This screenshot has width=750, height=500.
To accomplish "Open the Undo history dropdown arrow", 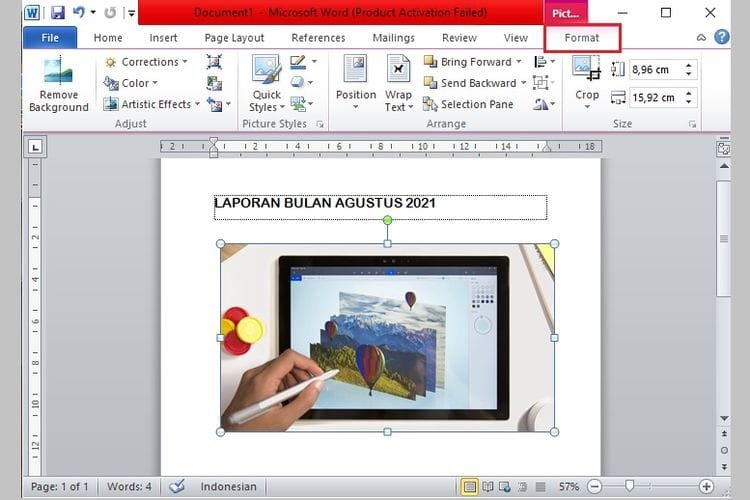I will (93, 12).
